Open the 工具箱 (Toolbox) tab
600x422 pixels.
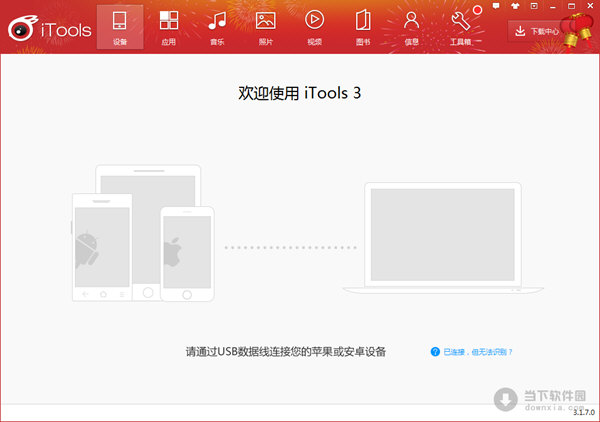[460, 27]
